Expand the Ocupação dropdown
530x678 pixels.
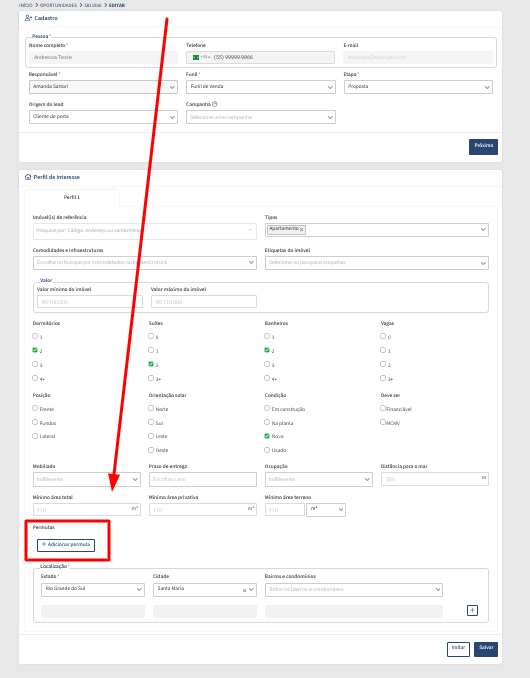319,479
